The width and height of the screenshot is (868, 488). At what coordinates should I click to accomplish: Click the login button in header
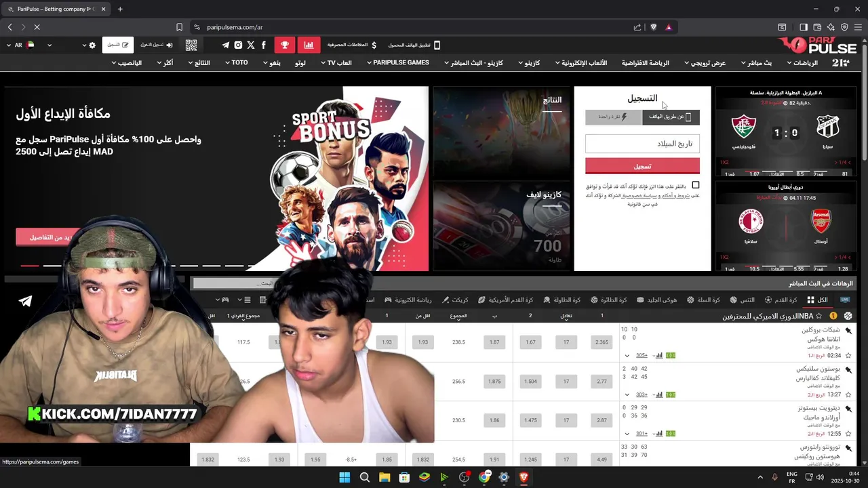pyautogui.click(x=156, y=45)
